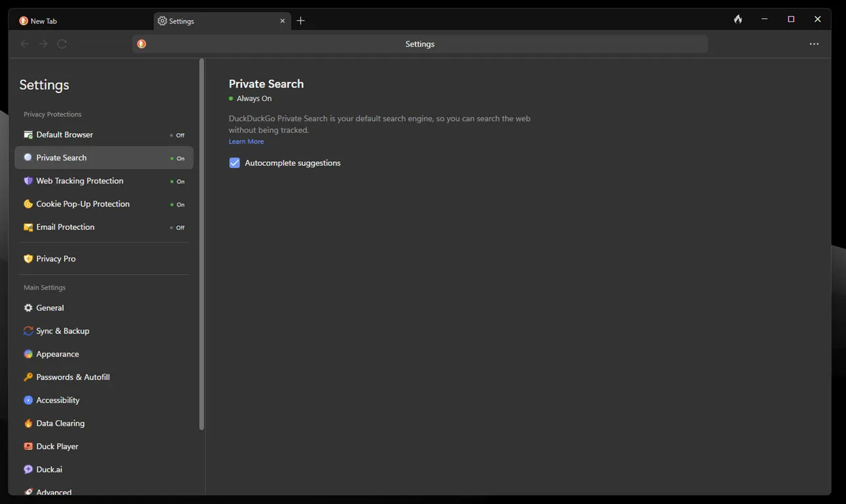The height and width of the screenshot is (504, 846).
Task: Reload the current page
Action: [62, 44]
